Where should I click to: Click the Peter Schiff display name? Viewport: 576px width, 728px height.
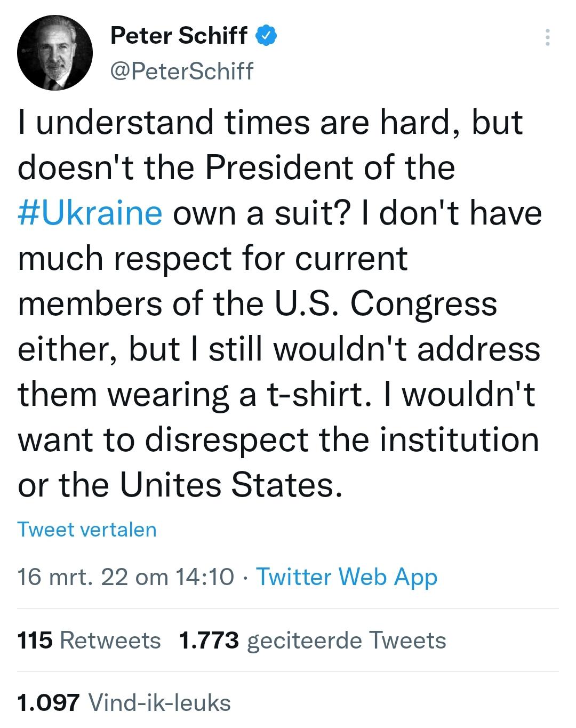[x=179, y=36]
